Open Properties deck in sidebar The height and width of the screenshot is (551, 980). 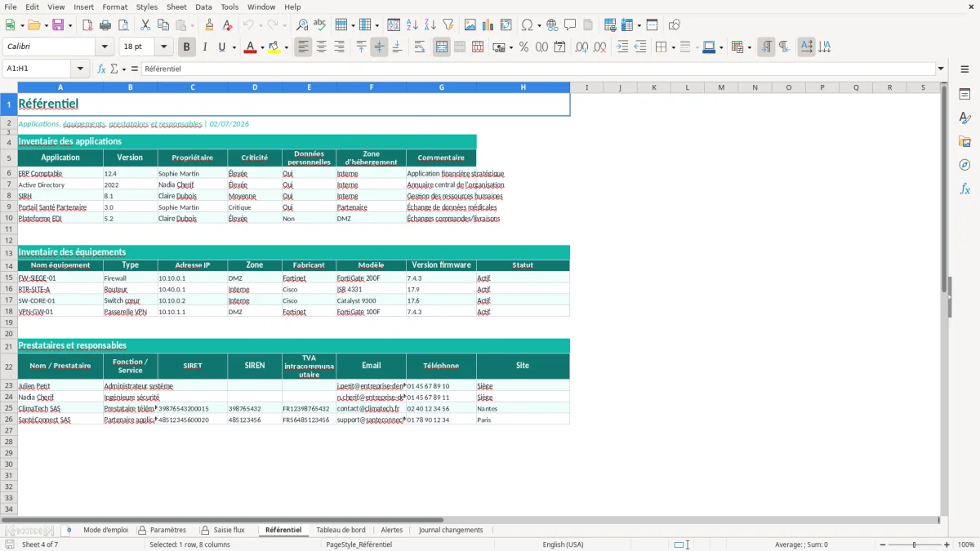(964, 95)
